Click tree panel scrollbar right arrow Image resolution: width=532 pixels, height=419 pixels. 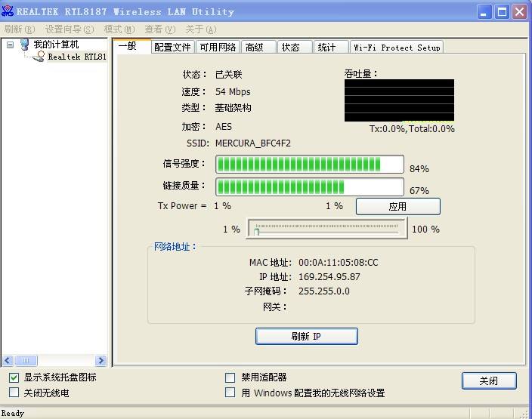101,360
